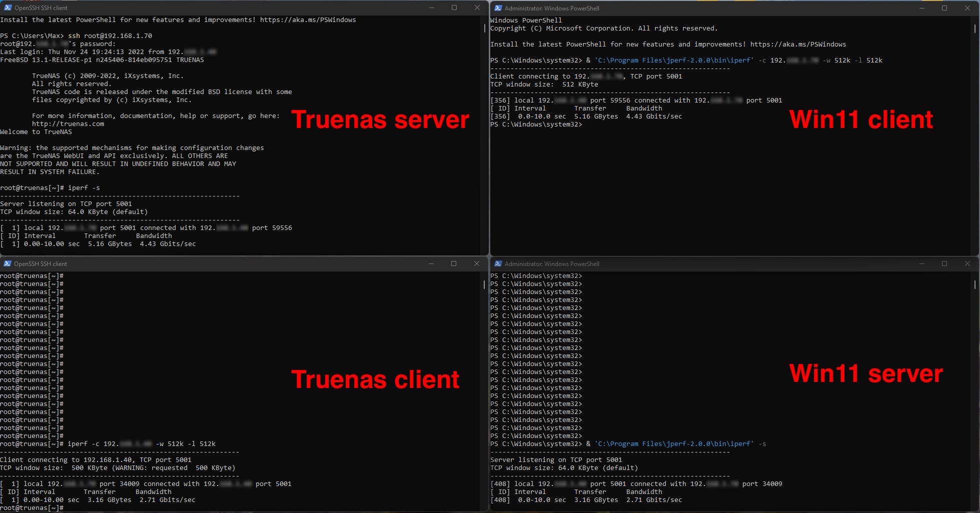Click the top-right Administrator PowerShell window icon
The width and height of the screenshot is (980, 513).
[498, 8]
